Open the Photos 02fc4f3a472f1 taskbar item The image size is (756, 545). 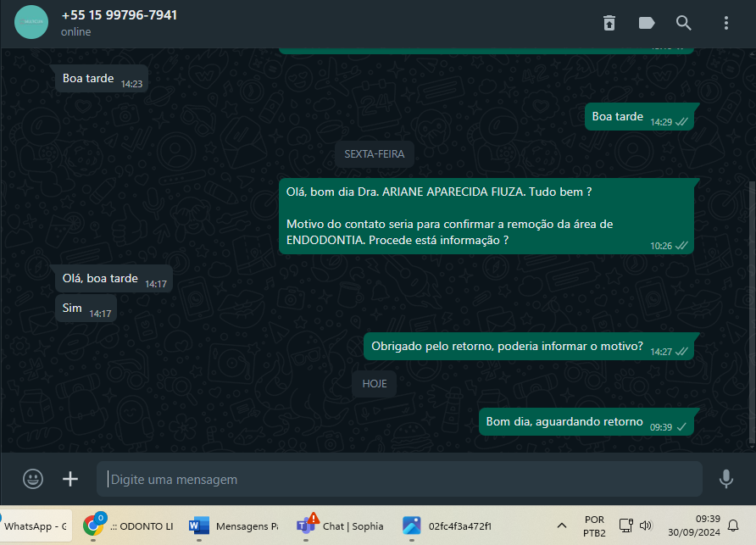447,526
